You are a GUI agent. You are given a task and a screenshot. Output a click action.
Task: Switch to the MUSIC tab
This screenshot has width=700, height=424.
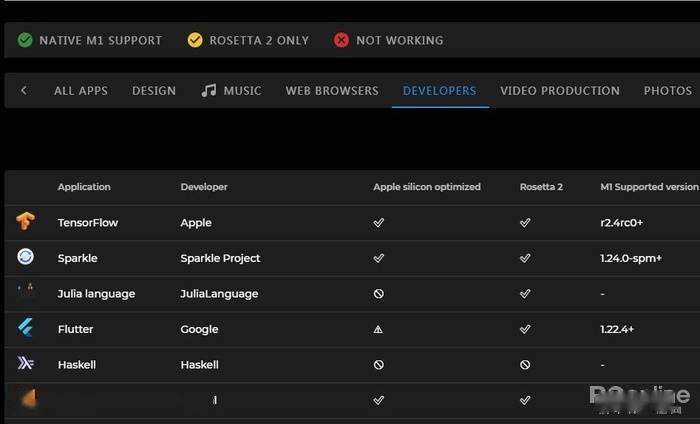pos(242,91)
